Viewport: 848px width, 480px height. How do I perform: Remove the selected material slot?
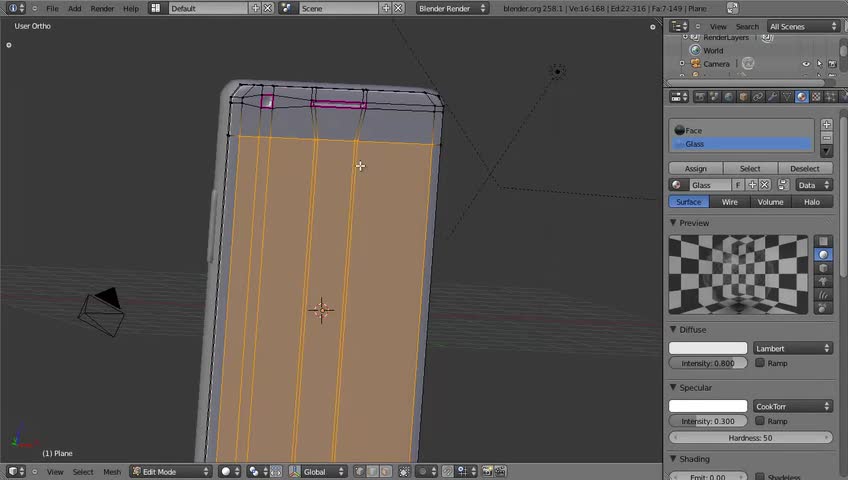pyautogui.click(x=826, y=138)
